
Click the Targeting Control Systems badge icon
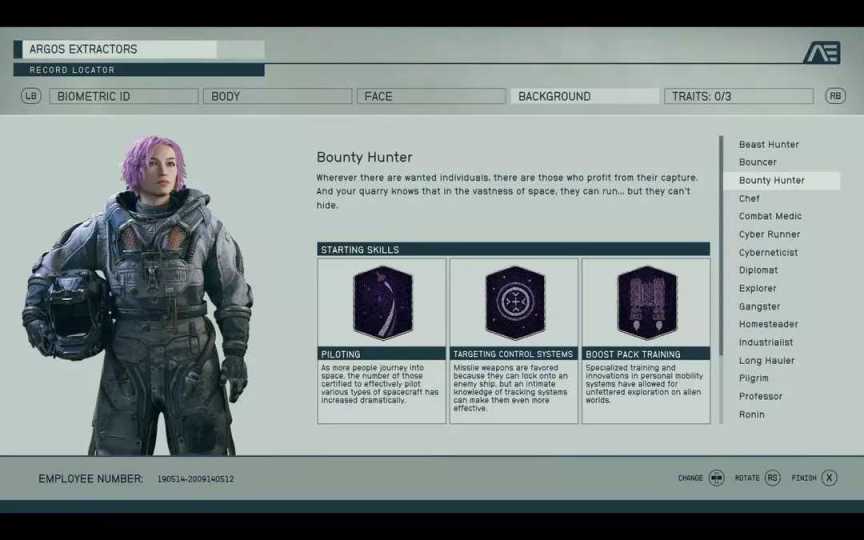[x=515, y=303]
